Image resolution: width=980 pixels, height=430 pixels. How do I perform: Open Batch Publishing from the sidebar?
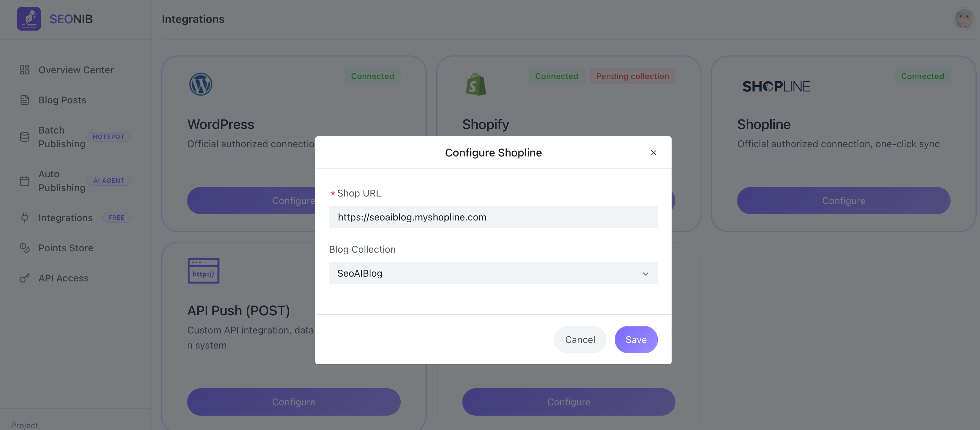62,137
